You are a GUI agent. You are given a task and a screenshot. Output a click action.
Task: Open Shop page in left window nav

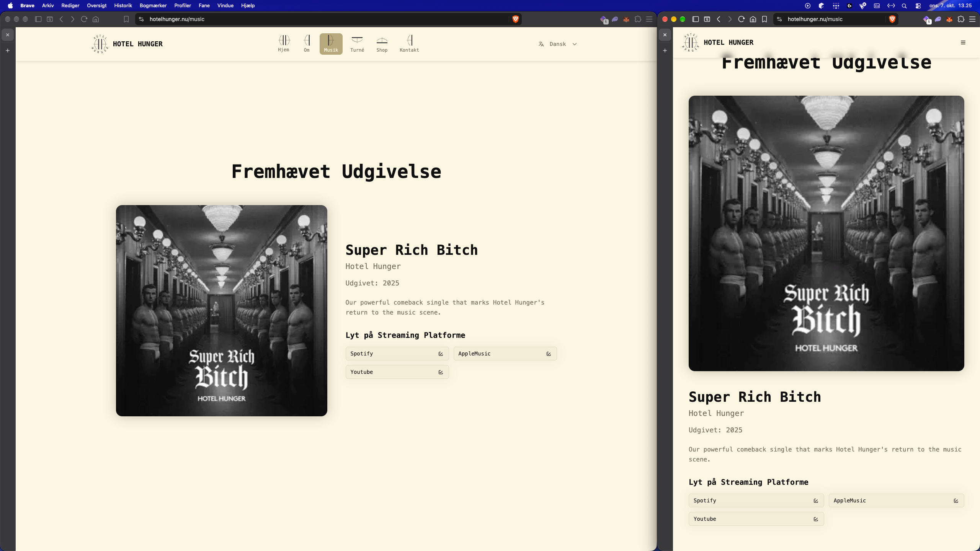click(382, 44)
